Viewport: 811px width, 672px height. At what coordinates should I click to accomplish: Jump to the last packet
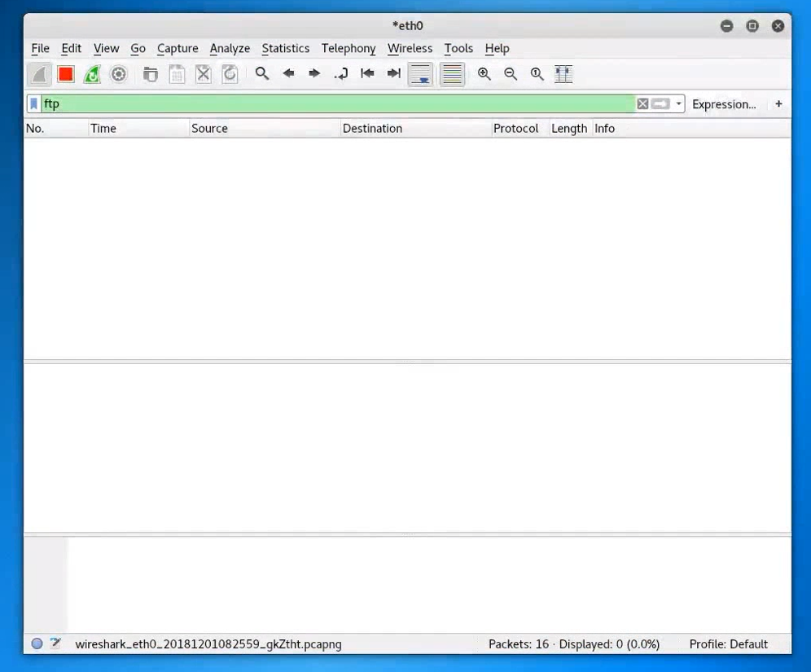pos(394,73)
